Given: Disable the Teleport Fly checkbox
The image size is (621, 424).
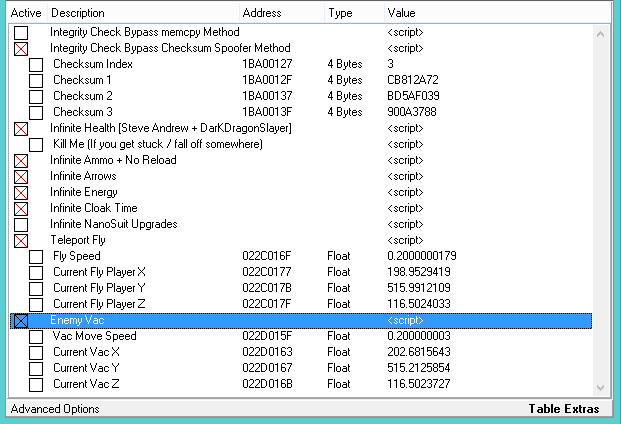Looking at the screenshot, I should 21,241.
